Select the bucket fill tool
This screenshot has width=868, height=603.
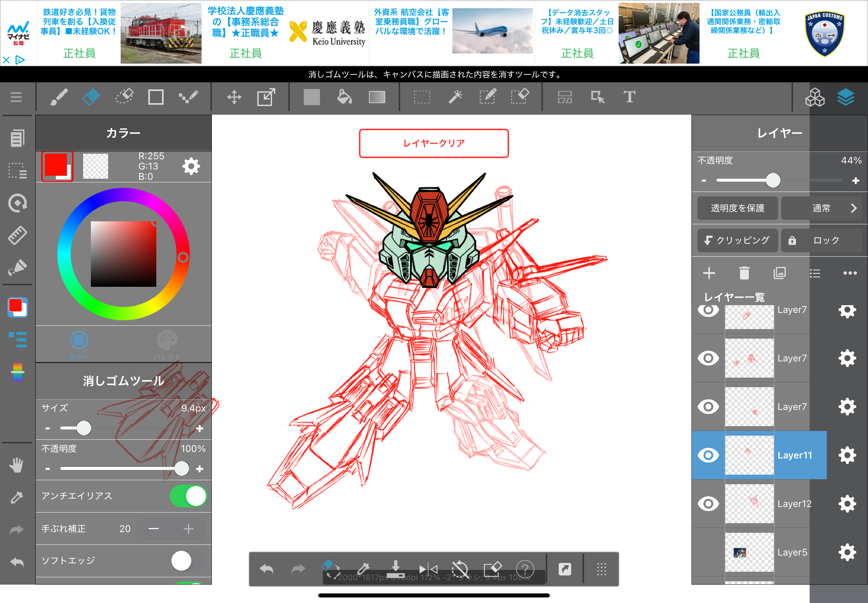click(x=344, y=97)
